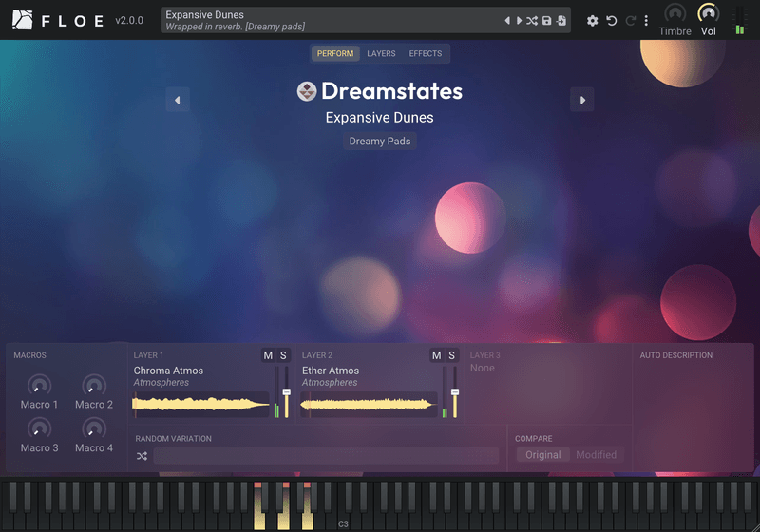Save the current preset
Viewport: 760px width, 532px height.
(x=547, y=20)
